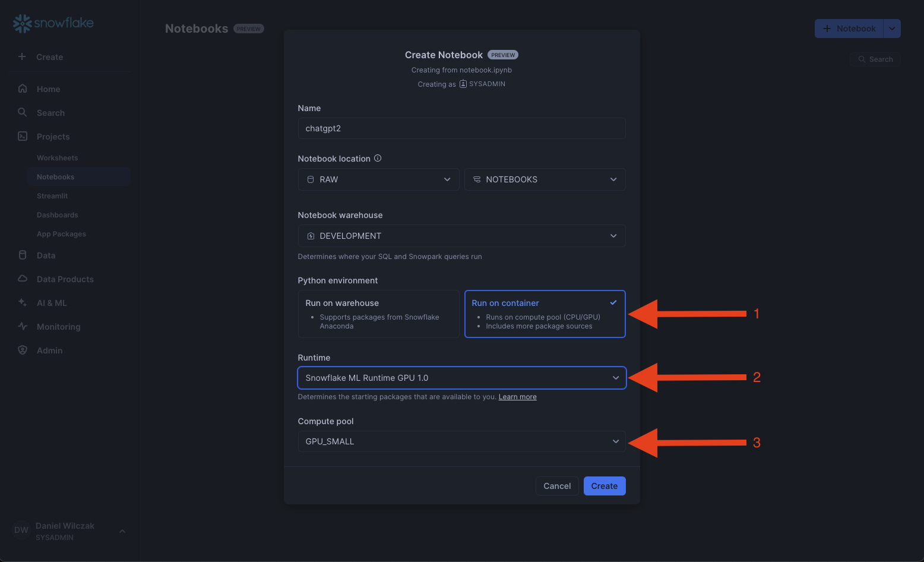Follow the Learn more link

click(517, 397)
